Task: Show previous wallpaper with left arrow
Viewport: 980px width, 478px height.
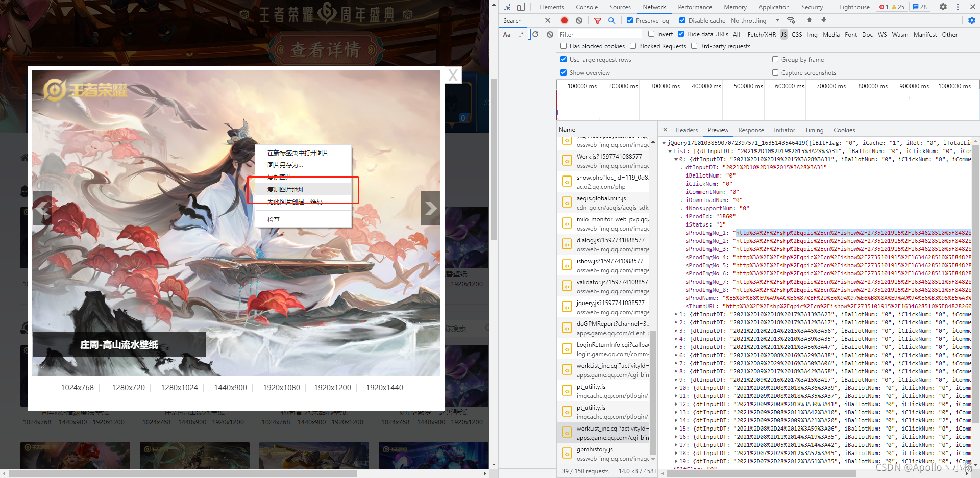Action: [42, 208]
